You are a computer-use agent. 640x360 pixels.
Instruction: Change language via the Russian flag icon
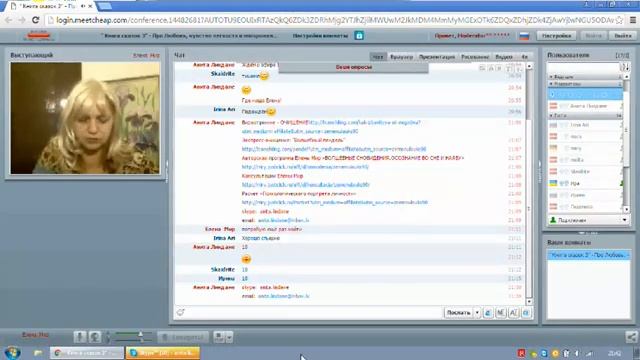click(524, 36)
